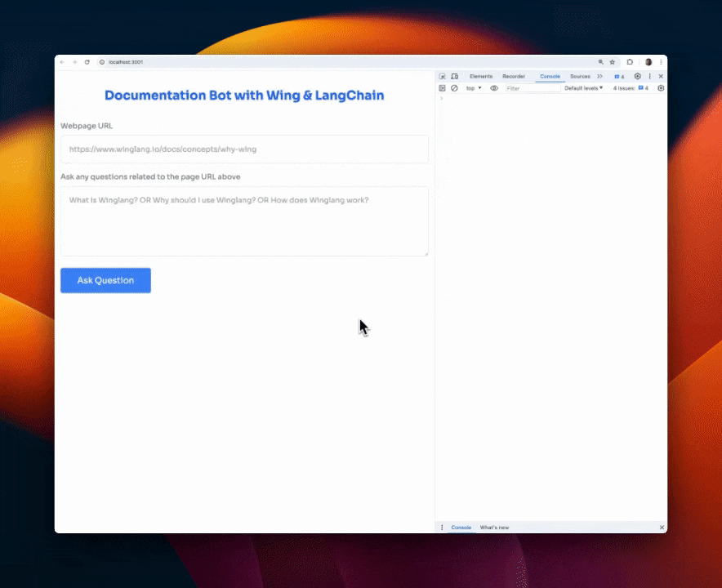The height and width of the screenshot is (588, 722).
Task: Toggle the device toolbar in DevTools
Action: (x=454, y=77)
